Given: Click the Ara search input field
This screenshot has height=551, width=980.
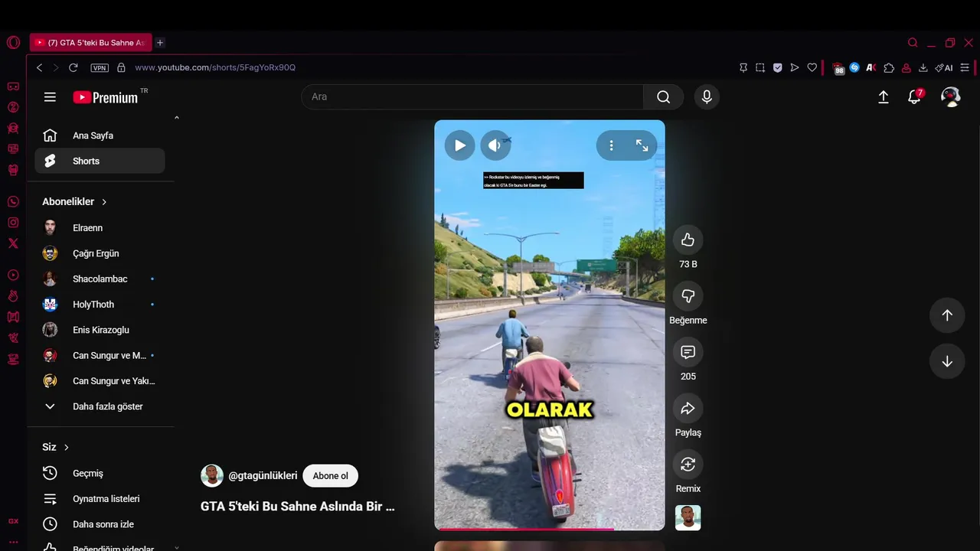Looking at the screenshot, I should (472, 97).
